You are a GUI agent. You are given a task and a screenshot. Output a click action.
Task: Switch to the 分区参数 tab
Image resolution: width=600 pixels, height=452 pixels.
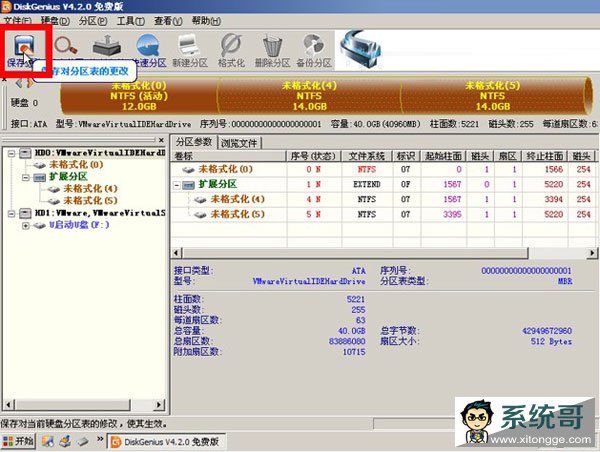coord(194,142)
